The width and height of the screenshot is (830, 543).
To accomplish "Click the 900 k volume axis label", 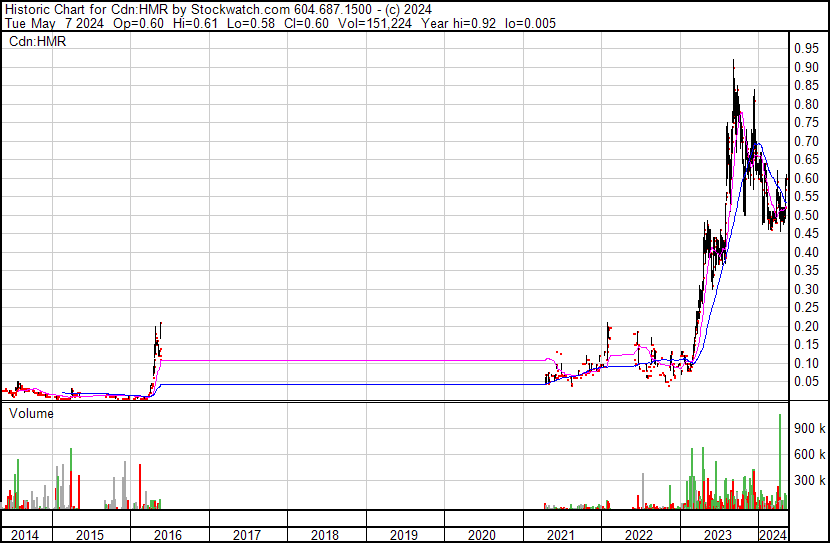I will tap(807, 427).
